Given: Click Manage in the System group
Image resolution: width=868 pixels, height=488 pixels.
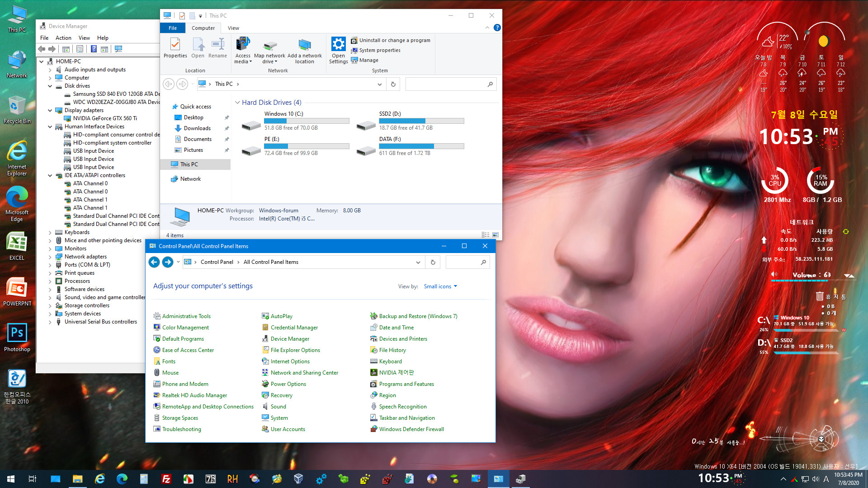Looking at the screenshot, I should 364,60.
